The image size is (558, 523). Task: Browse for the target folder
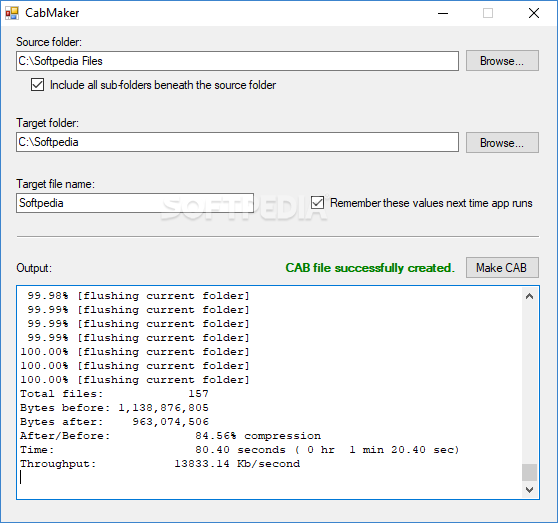(x=502, y=143)
